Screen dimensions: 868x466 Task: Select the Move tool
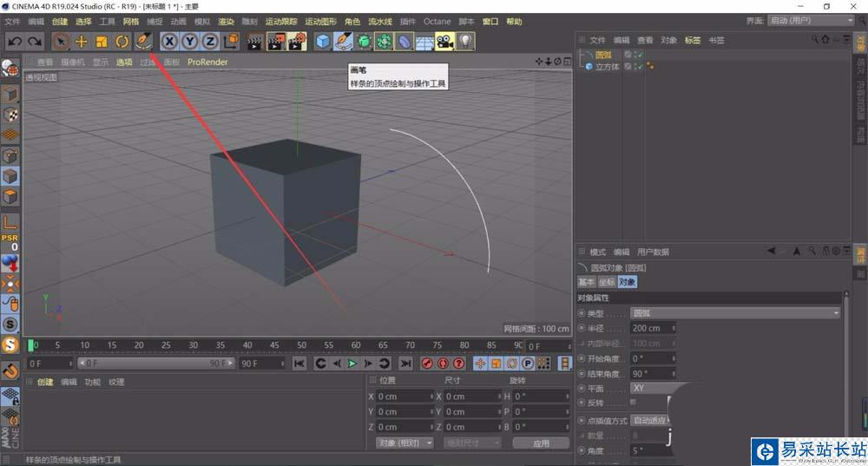[x=82, y=41]
